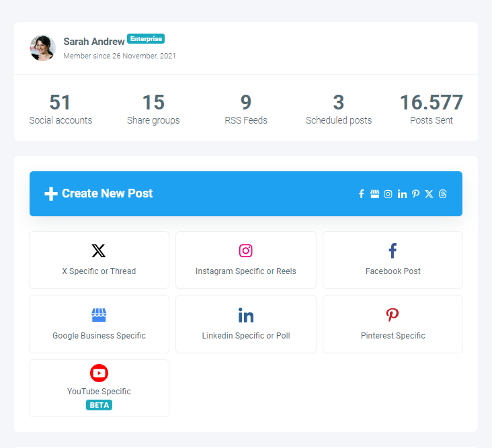Click the Facebook icon in the blue banner
492x448 pixels.
(x=362, y=194)
